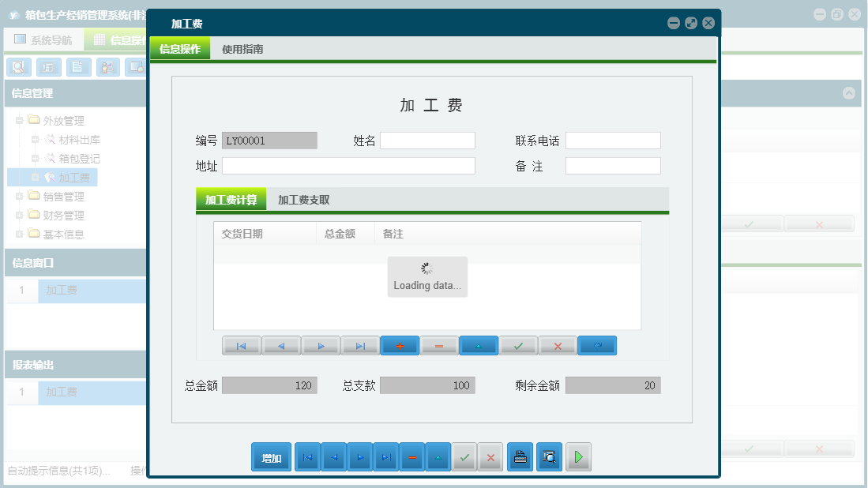
Task: Edit the record via the triangle icon
Action: pyautogui.click(x=479, y=345)
